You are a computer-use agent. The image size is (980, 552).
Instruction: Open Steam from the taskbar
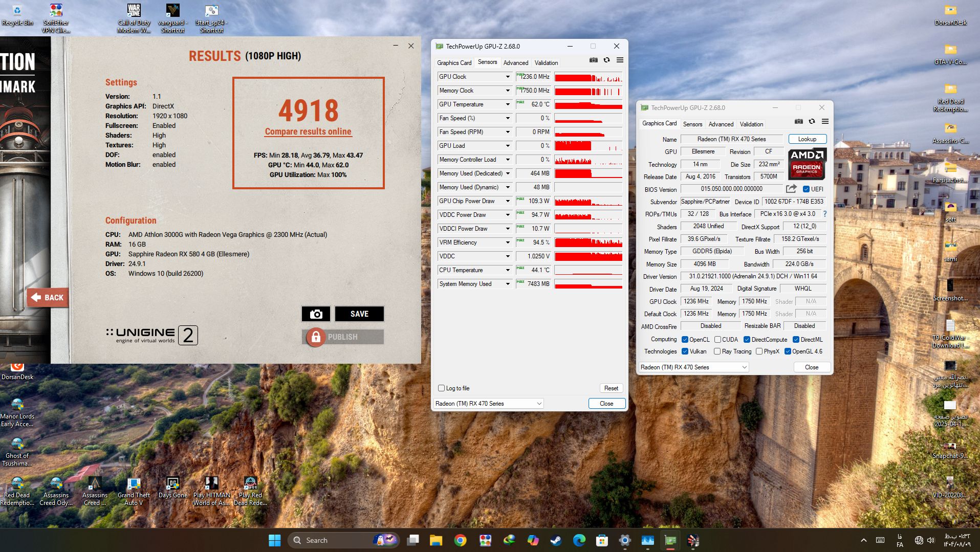(556, 540)
